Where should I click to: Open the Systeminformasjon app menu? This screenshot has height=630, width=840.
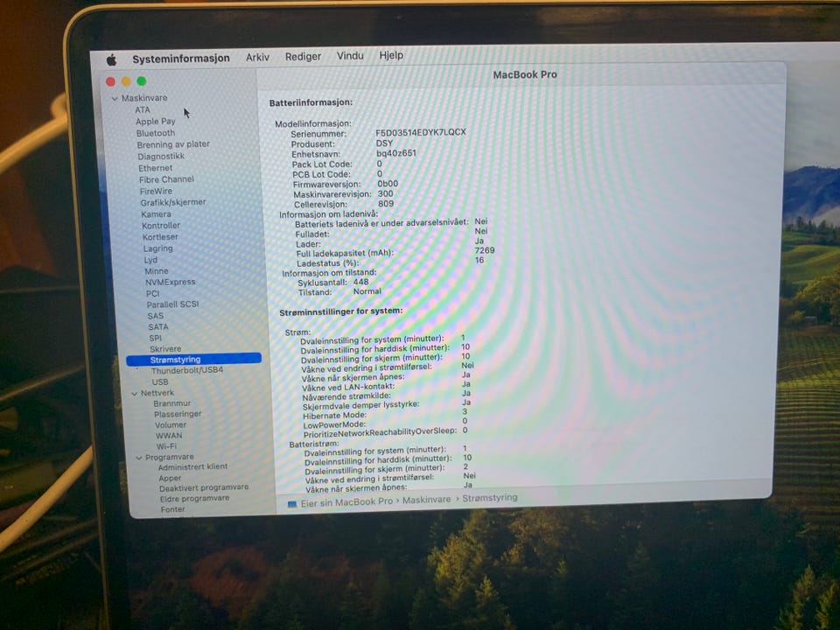[x=181, y=59]
